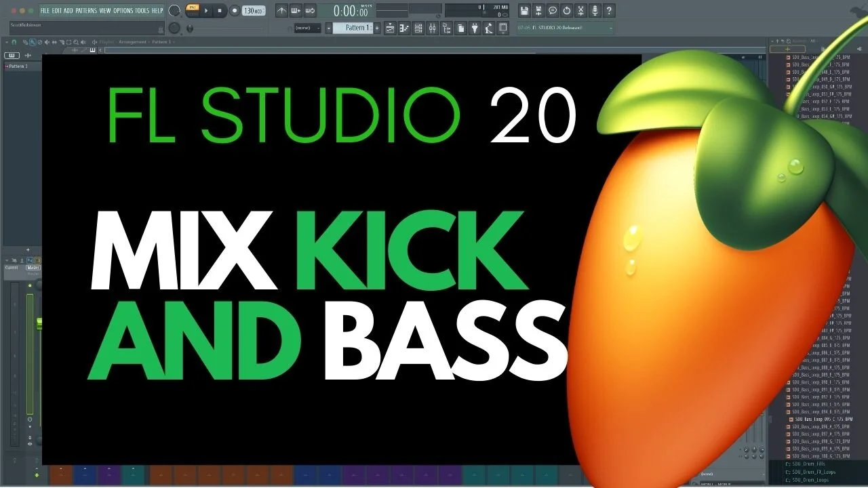868x488 pixels.
Task: Click the Save project icon
Action: pyautogui.click(x=524, y=10)
